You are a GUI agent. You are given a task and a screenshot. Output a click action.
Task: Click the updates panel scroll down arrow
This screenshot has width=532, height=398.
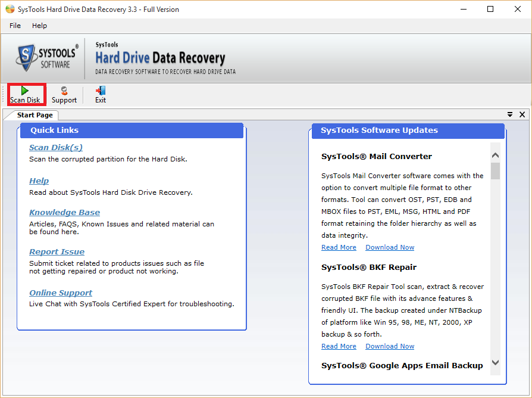pos(495,362)
